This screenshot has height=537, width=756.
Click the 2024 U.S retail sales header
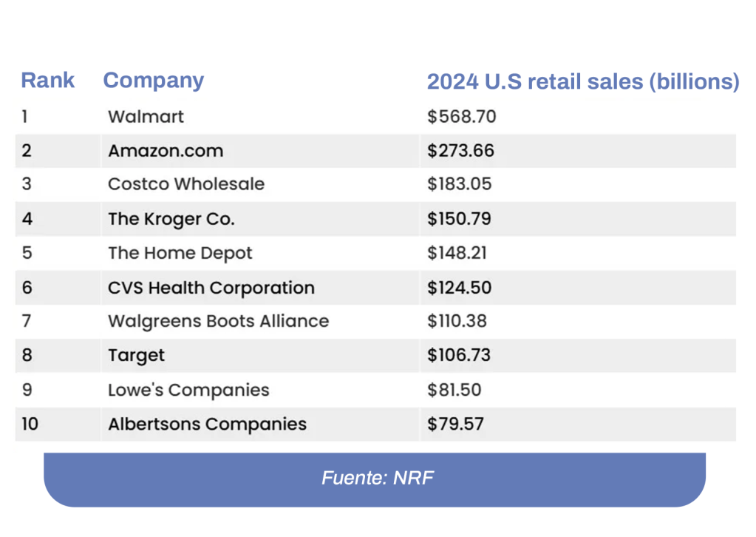582,82
